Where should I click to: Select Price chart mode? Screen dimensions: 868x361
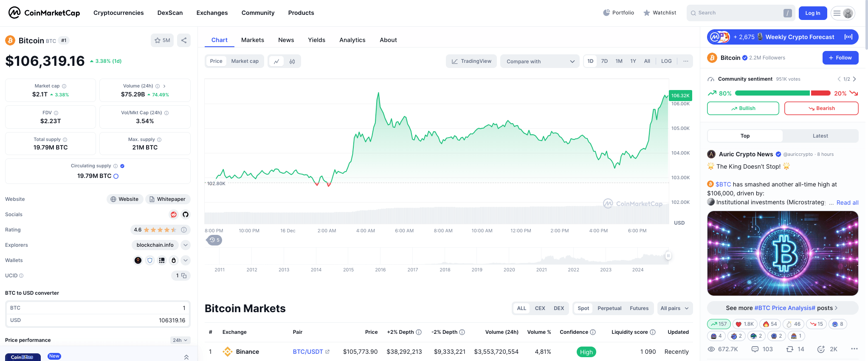[216, 61]
